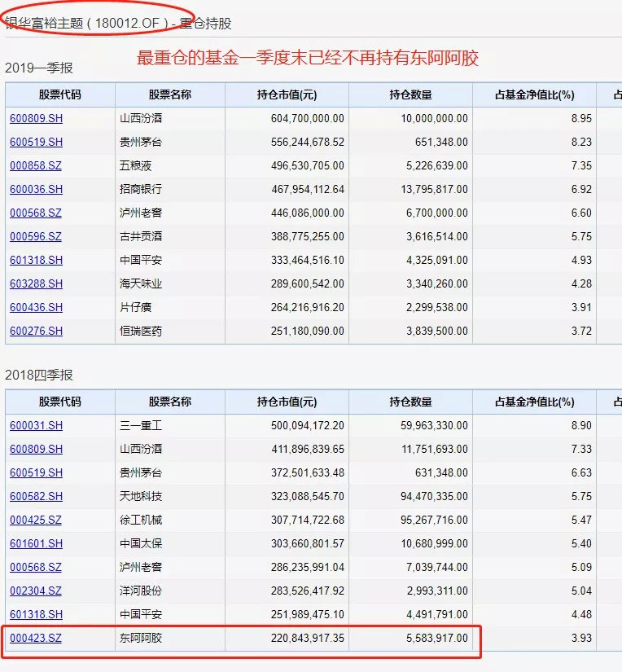This screenshot has height=672, width=622.
Task: Select net value ratio 3.93
Action: tap(581, 637)
